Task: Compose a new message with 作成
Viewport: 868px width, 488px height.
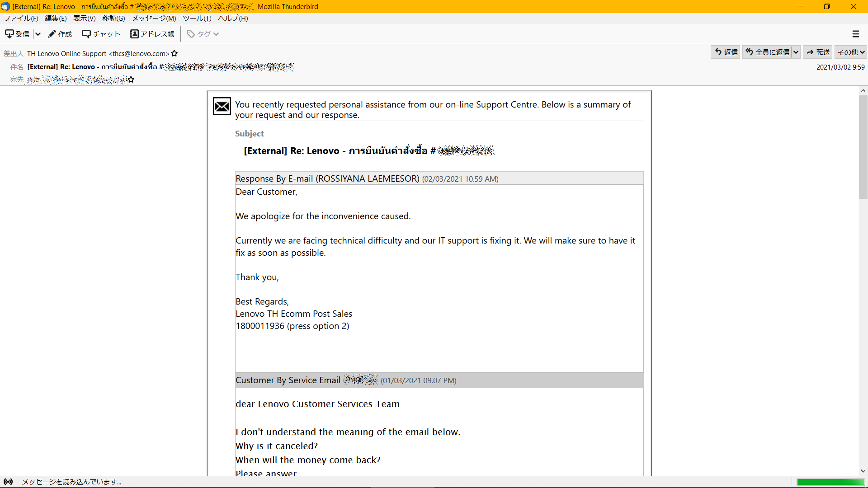Action: point(60,34)
